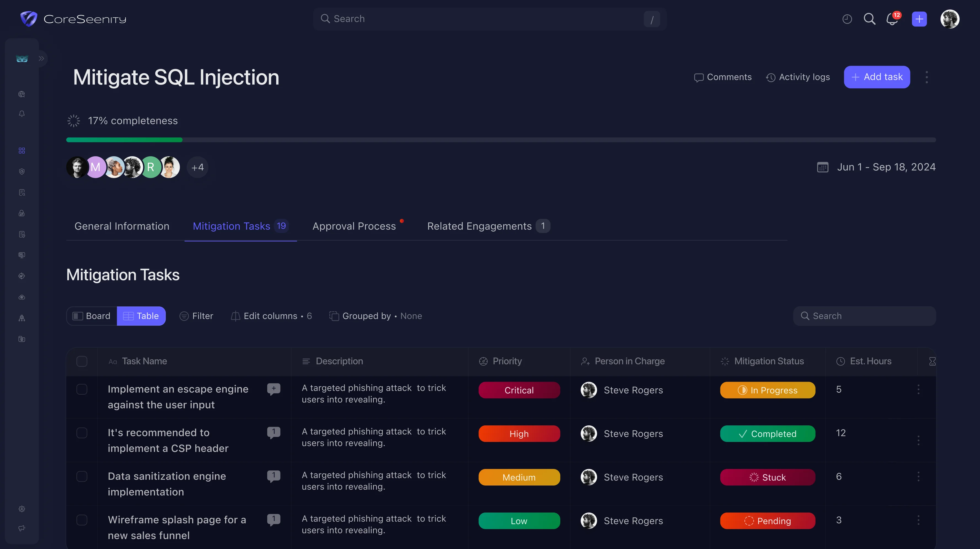Select the dashboard grid icon in sidebar
The height and width of the screenshot is (549, 980).
click(22, 151)
